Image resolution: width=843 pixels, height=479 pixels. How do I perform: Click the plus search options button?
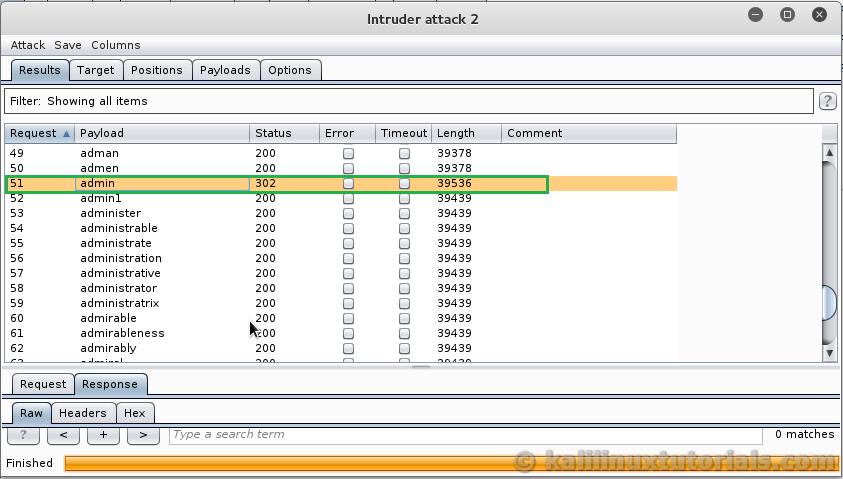pyautogui.click(x=103, y=435)
